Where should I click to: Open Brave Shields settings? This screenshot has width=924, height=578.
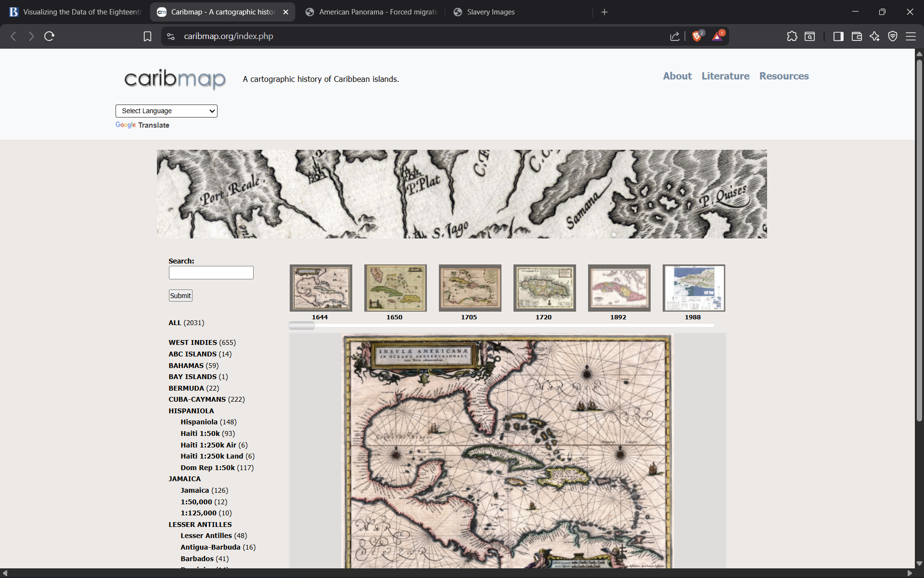coord(697,36)
